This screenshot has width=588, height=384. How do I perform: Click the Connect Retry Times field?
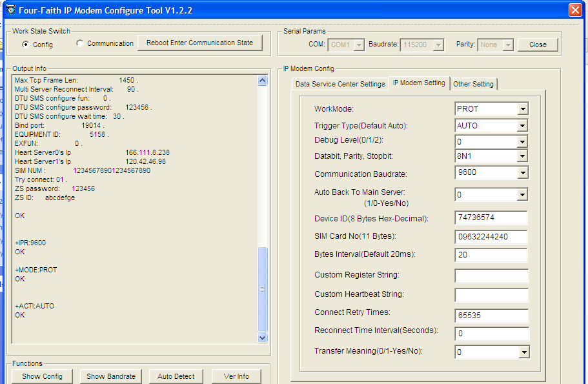(x=492, y=316)
